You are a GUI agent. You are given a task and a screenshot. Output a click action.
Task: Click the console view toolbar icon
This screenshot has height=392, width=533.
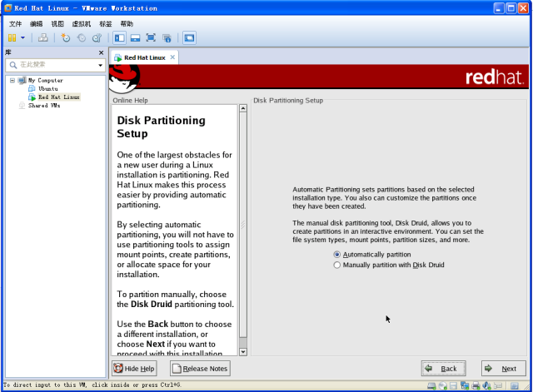(x=189, y=37)
